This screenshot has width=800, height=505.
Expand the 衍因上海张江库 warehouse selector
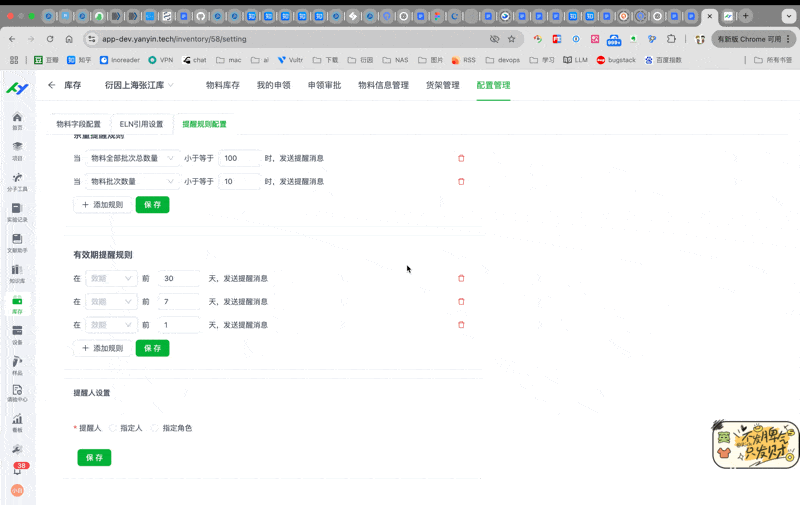tap(139, 85)
